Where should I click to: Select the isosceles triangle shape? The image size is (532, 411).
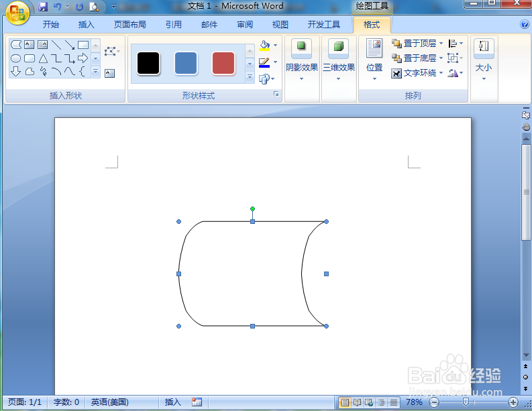click(43, 58)
